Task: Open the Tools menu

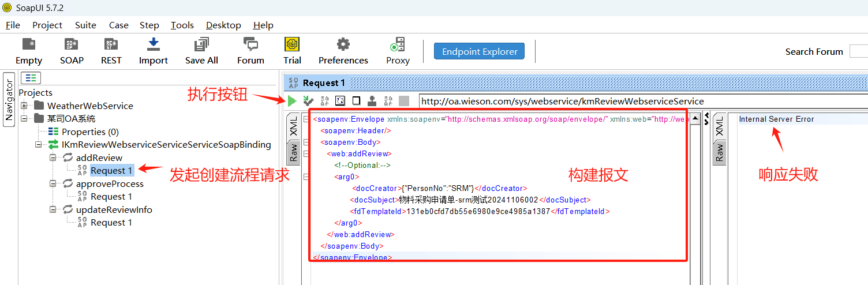Action: [x=182, y=25]
